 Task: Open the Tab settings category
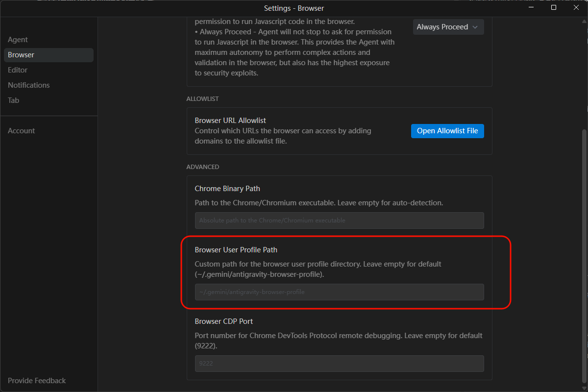tap(14, 100)
